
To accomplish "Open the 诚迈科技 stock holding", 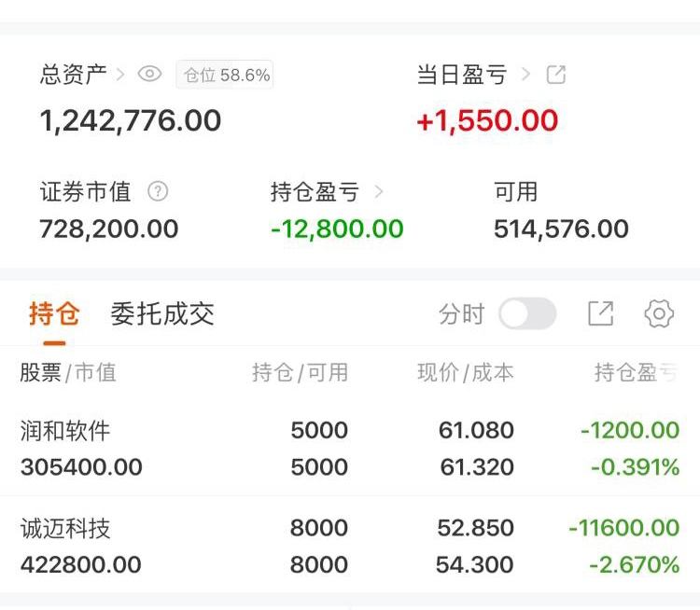I will (x=65, y=529).
